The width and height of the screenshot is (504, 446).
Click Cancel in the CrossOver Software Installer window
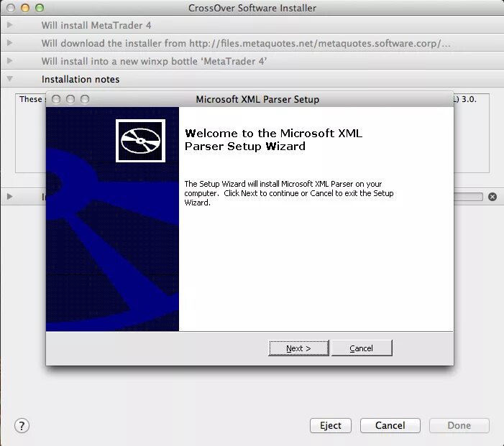390,425
